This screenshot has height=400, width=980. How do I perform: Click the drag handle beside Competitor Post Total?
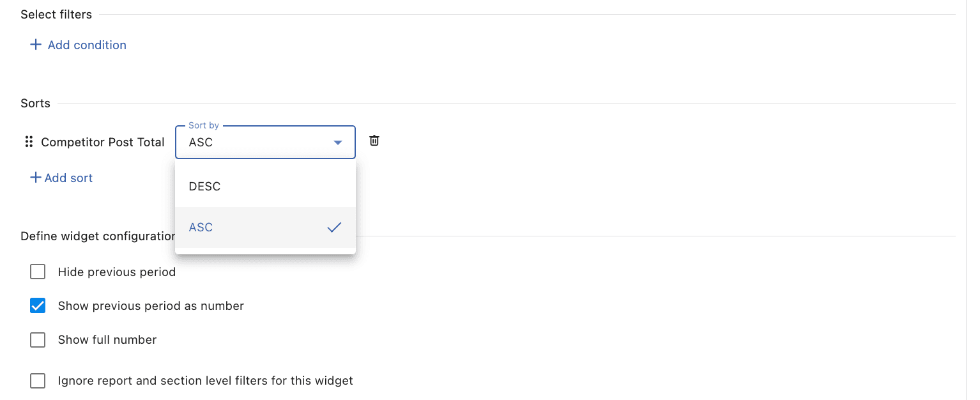pos(28,142)
